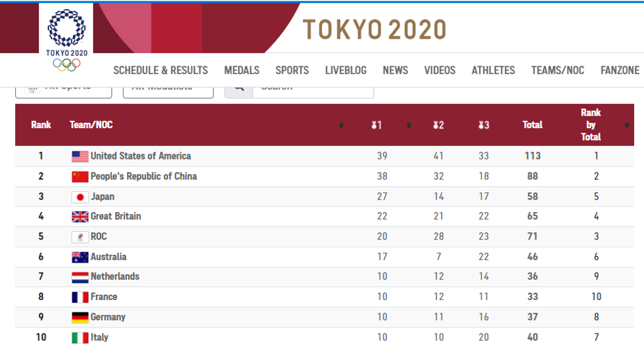Open the All Medalists filter dropdown

(168, 88)
